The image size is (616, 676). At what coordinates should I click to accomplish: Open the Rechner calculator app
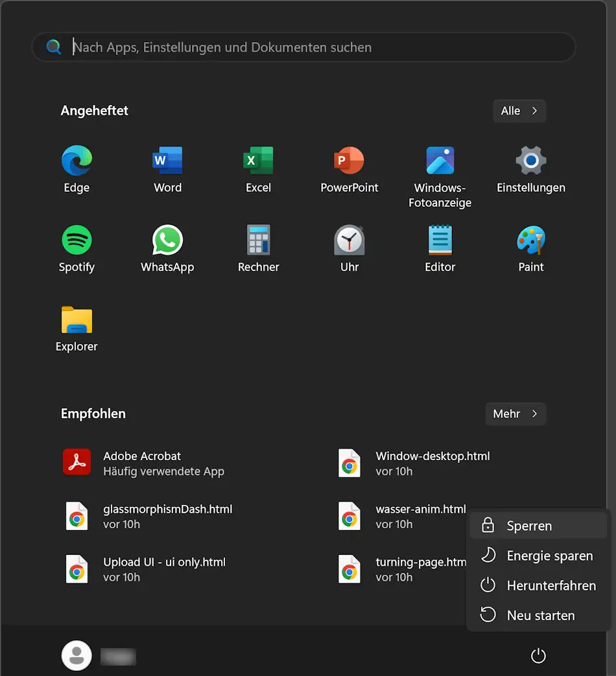(x=258, y=248)
